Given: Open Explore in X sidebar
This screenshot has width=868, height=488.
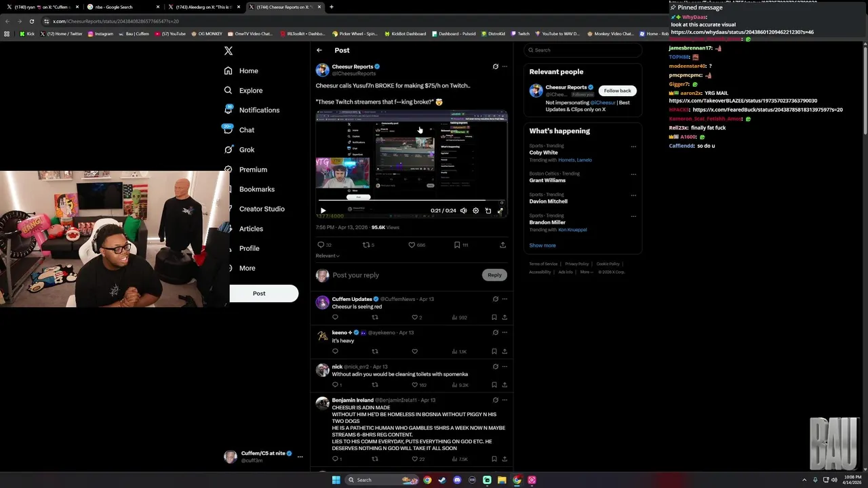Looking at the screenshot, I should point(243,90).
